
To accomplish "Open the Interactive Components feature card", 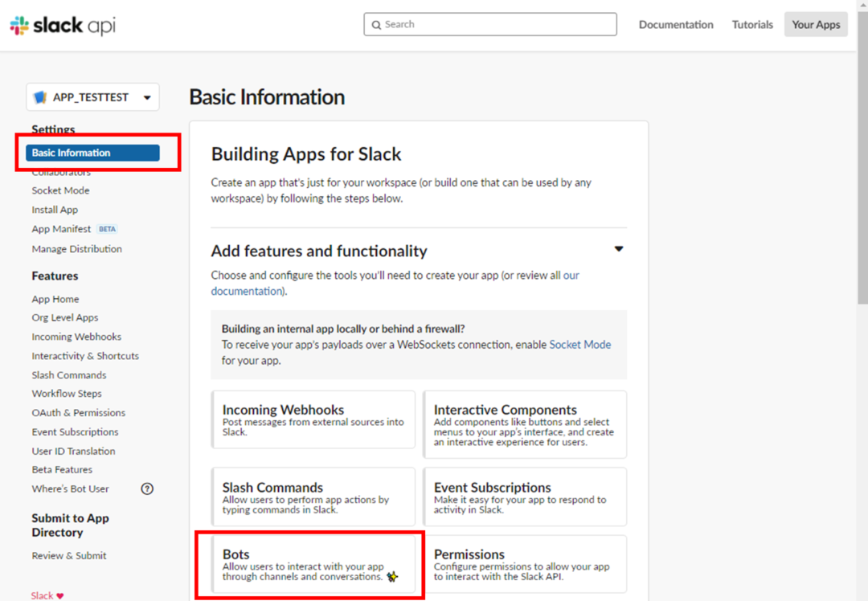I will click(x=525, y=424).
